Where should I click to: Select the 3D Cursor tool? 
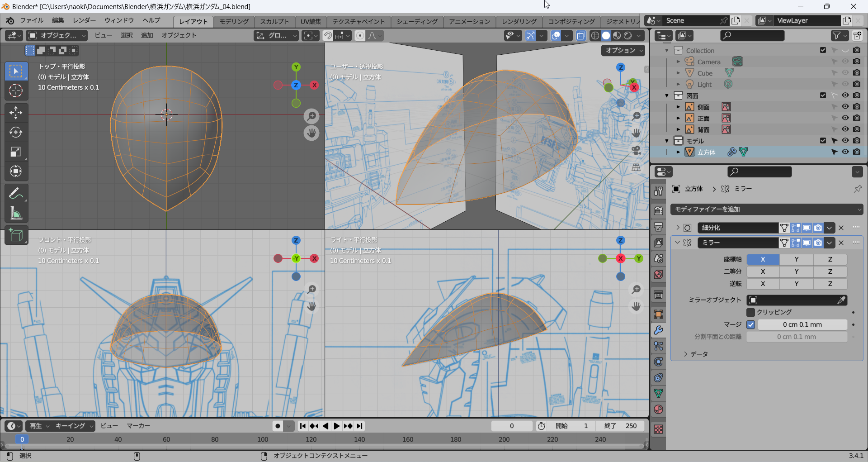[16, 91]
